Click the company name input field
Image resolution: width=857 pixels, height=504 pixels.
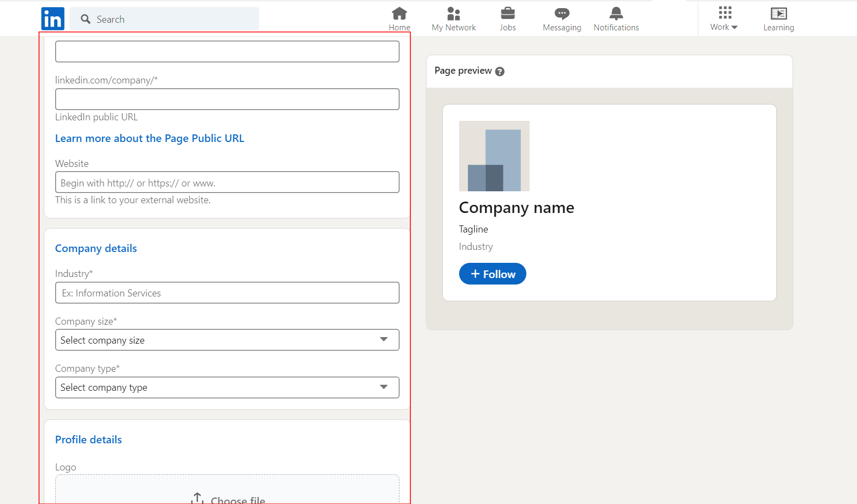click(227, 51)
